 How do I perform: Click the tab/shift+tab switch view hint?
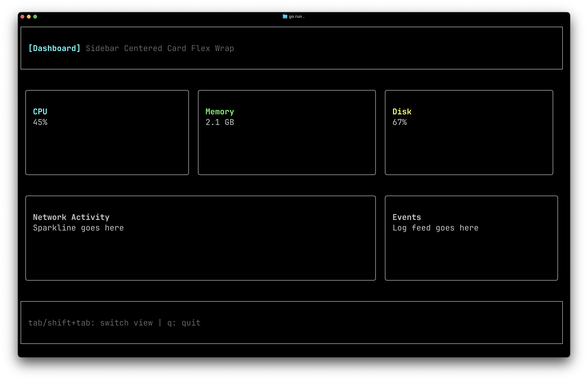(90, 323)
